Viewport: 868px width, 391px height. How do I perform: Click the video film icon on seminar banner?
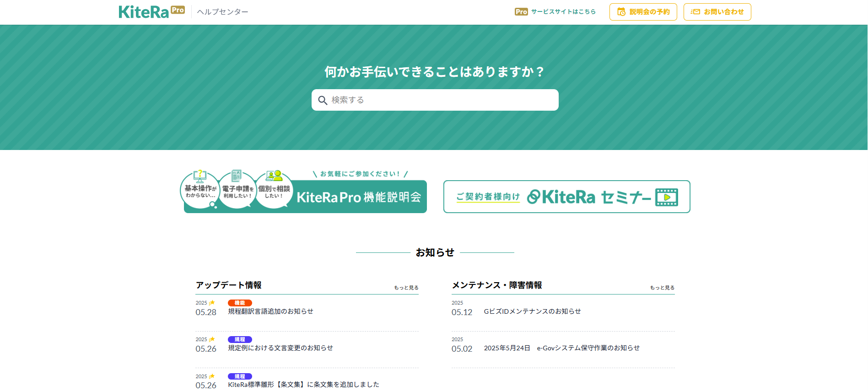click(666, 197)
